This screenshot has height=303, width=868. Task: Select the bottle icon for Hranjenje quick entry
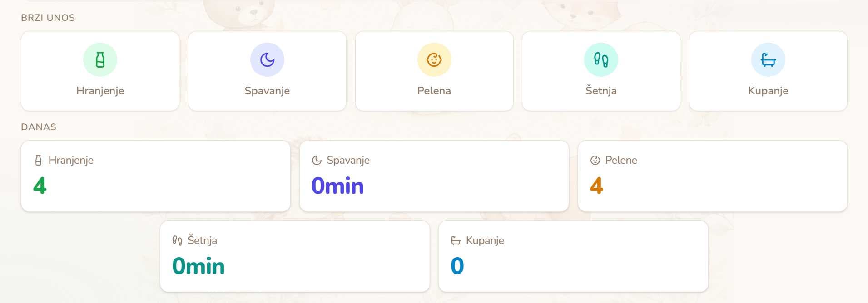pyautogui.click(x=99, y=59)
